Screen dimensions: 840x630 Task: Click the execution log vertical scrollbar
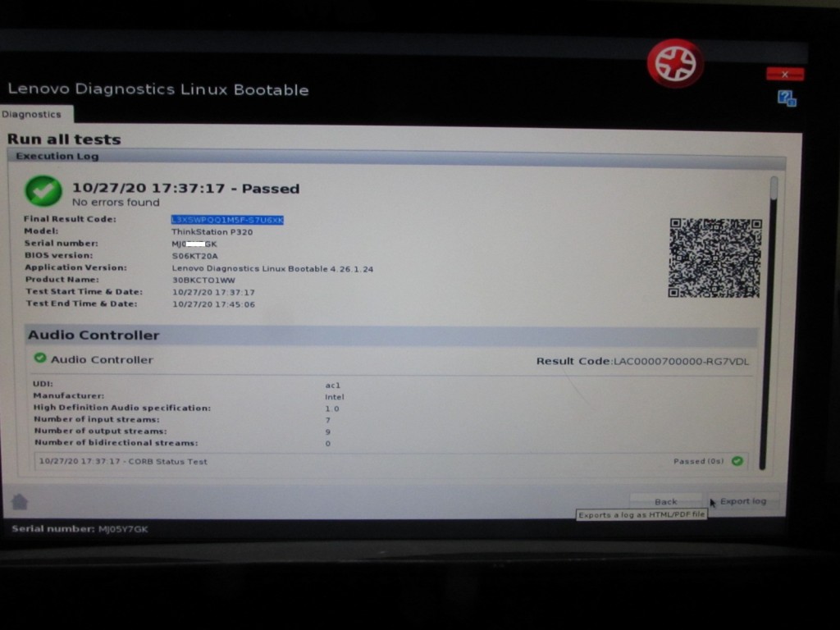click(x=769, y=323)
